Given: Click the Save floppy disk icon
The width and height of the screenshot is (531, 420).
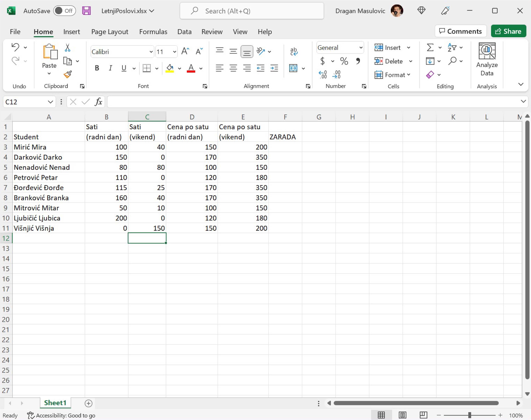Looking at the screenshot, I should (x=86, y=11).
